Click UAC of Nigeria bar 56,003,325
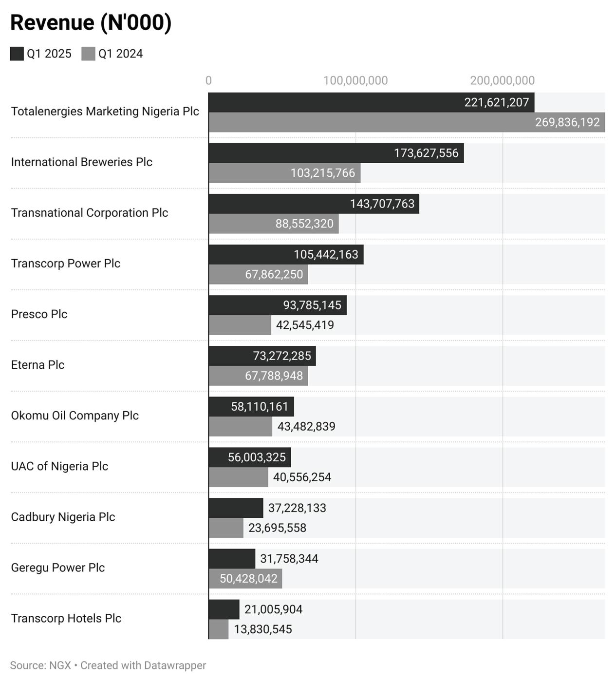The image size is (616, 682). pos(250,457)
